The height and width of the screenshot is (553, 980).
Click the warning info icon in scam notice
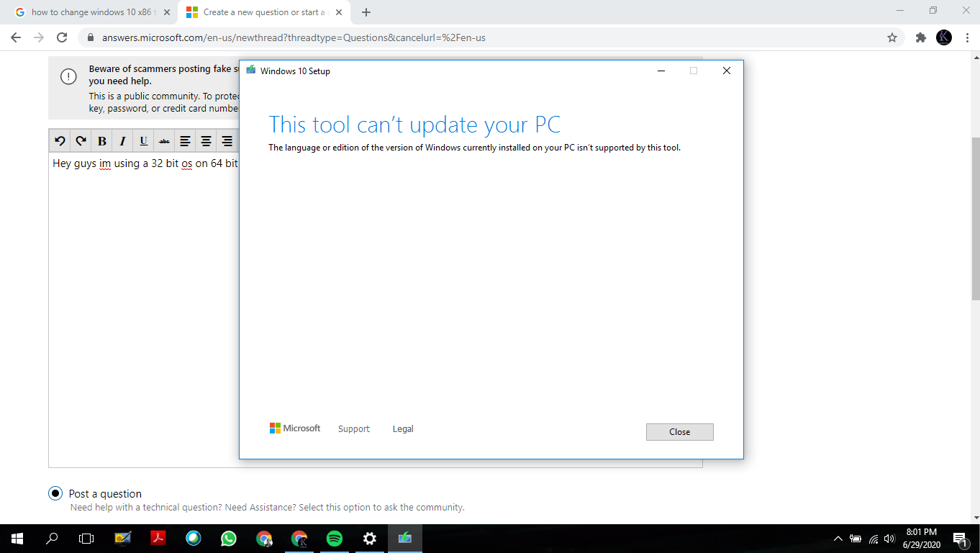point(68,76)
